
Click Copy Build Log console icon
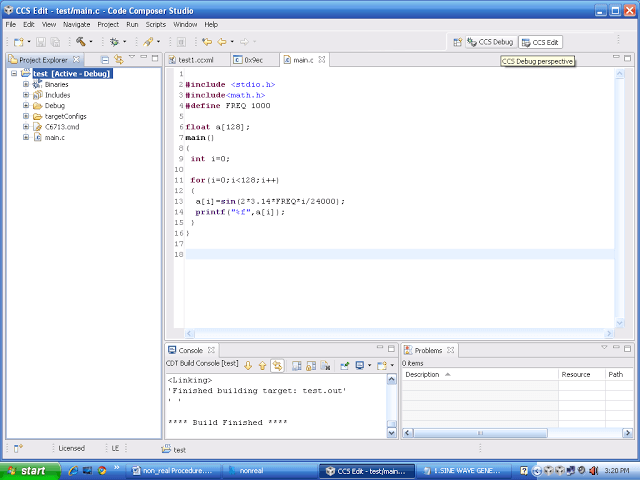coord(297,366)
